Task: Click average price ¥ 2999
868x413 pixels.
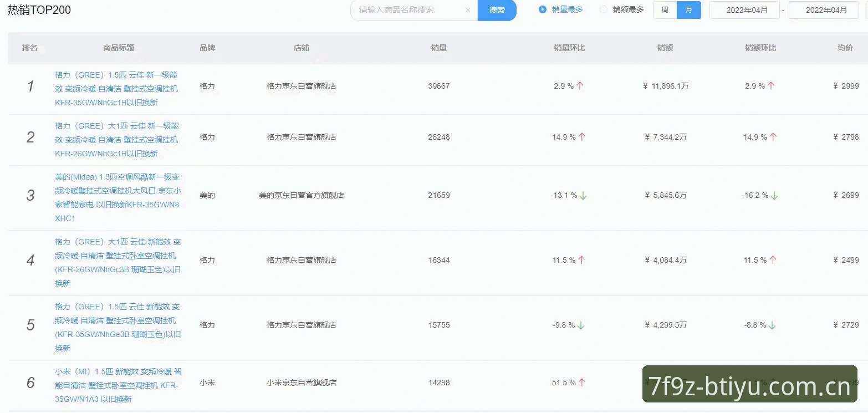Action: [x=846, y=86]
